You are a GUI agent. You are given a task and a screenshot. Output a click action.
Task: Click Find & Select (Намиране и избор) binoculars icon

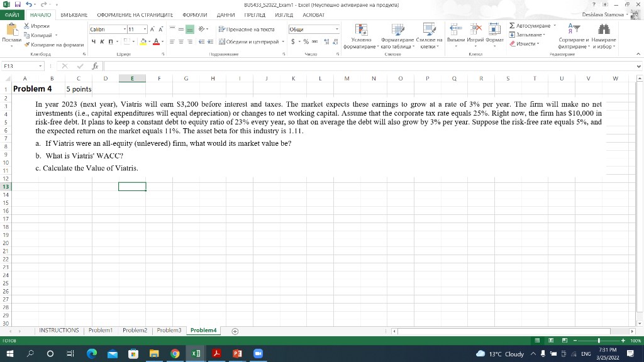(x=604, y=29)
